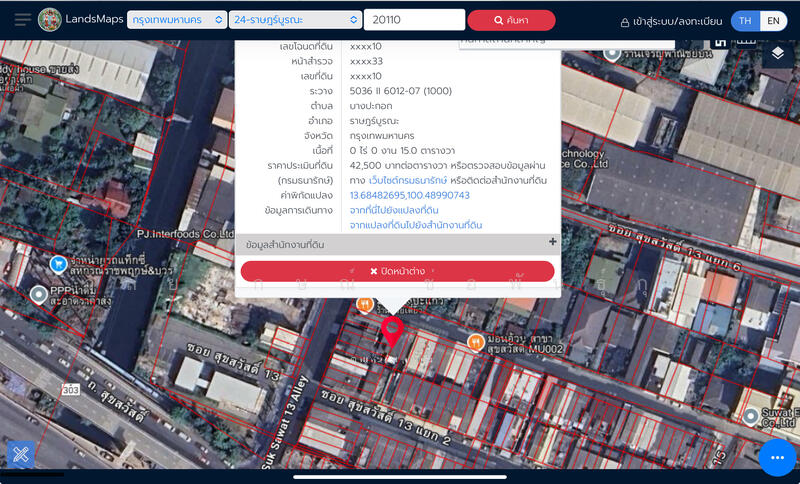Open parcel coordinates link 13.68482695,100.48990743
The width and height of the screenshot is (800, 484).
coord(409,195)
